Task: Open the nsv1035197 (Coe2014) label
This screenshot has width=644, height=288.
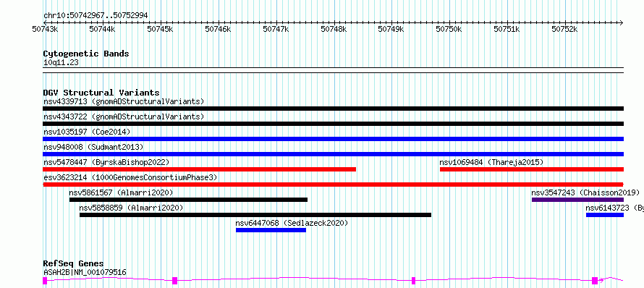Action: click(87, 132)
